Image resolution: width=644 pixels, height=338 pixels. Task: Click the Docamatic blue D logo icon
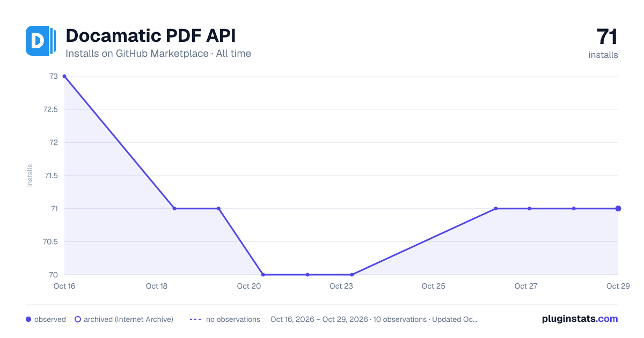(x=41, y=40)
